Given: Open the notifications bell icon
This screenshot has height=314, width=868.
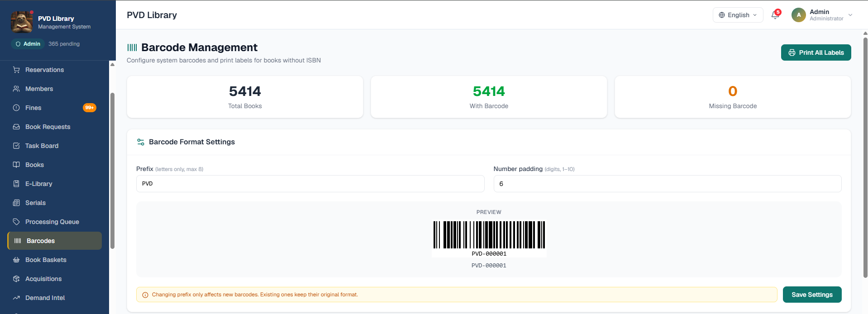Looking at the screenshot, I should [775, 15].
